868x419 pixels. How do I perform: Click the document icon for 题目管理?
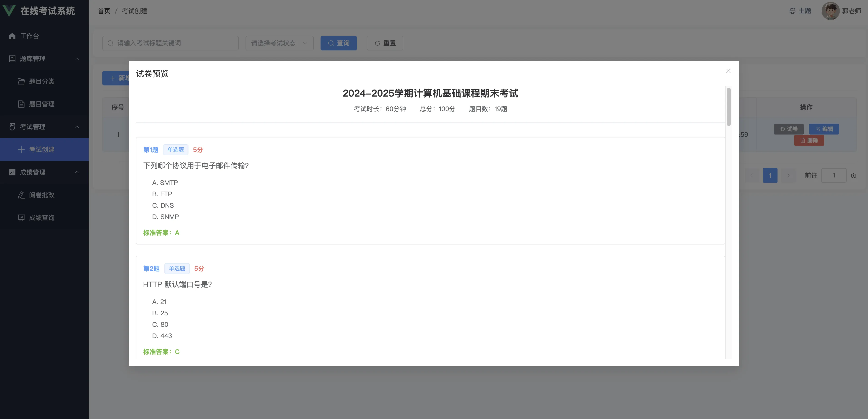tap(21, 104)
